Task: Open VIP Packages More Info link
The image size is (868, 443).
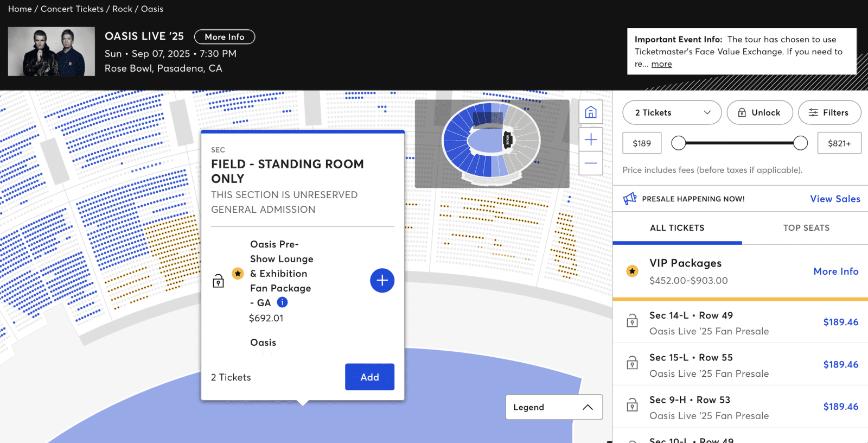Action: click(835, 271)
